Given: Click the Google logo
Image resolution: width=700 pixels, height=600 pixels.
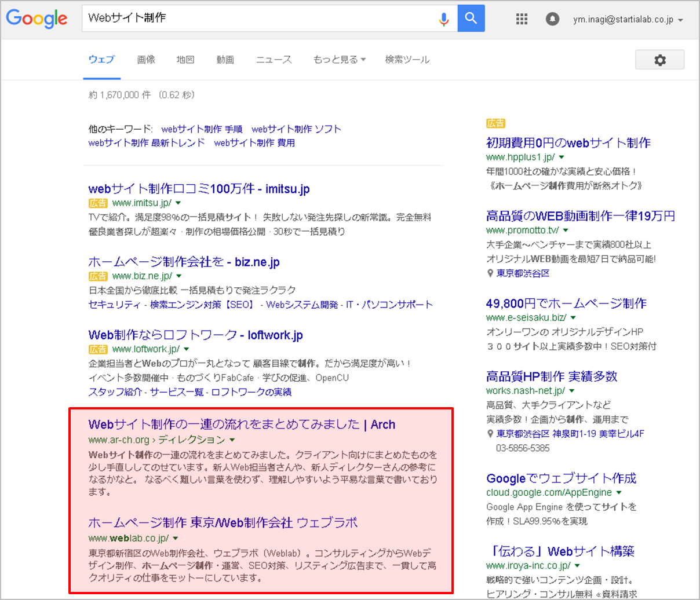Looking at the screenshot, I should click(37, 19).
